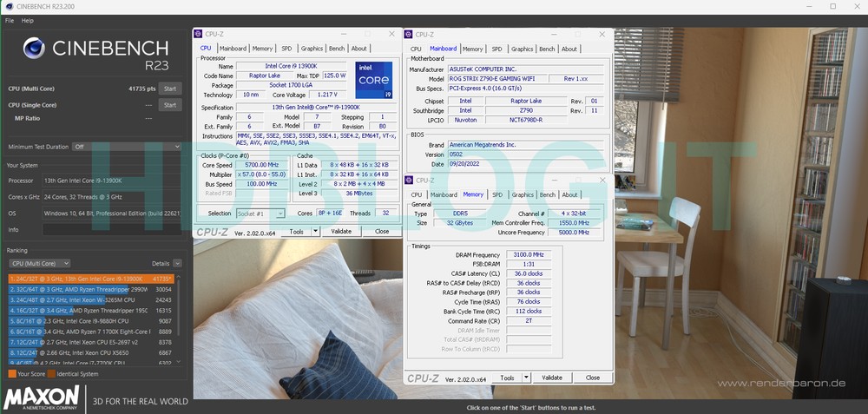Click the Manufacturer value ASUSTeK COMPUTER INC.
Viewport: 868px width, 414px height.
(x=525, y=69)
